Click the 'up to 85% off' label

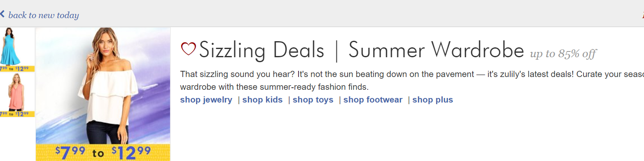coord(563,54)
